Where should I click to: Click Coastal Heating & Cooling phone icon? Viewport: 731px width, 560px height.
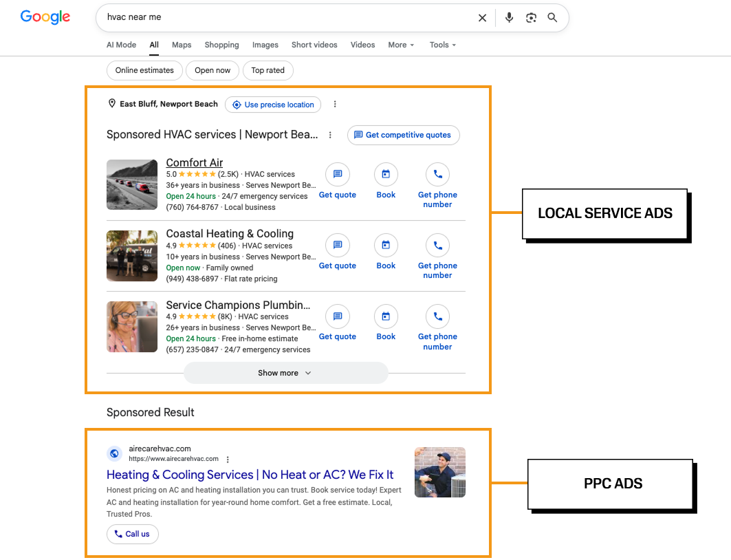(x=438, y=246)
